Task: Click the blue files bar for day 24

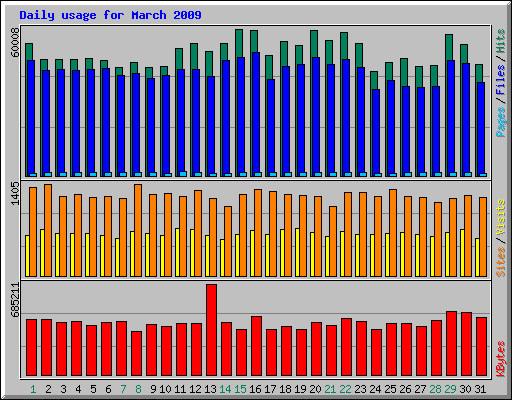Action: pyautogui.click(x=376, y=133)
